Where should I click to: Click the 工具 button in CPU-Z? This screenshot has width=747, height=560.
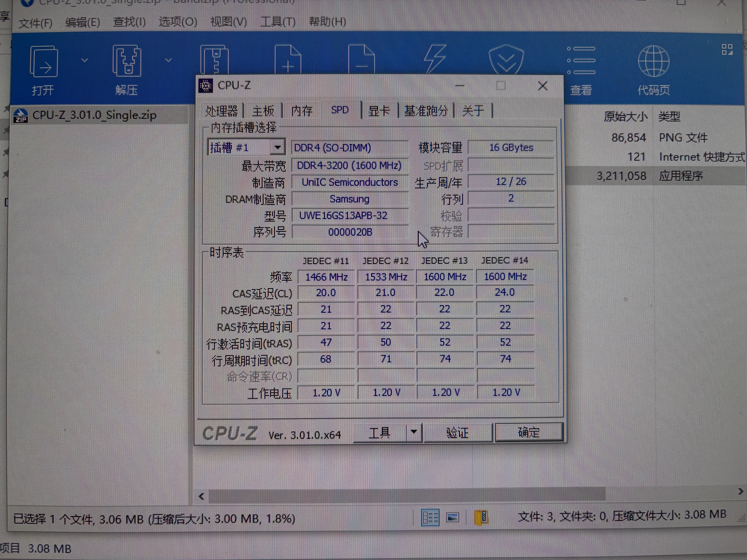point(379,433)
